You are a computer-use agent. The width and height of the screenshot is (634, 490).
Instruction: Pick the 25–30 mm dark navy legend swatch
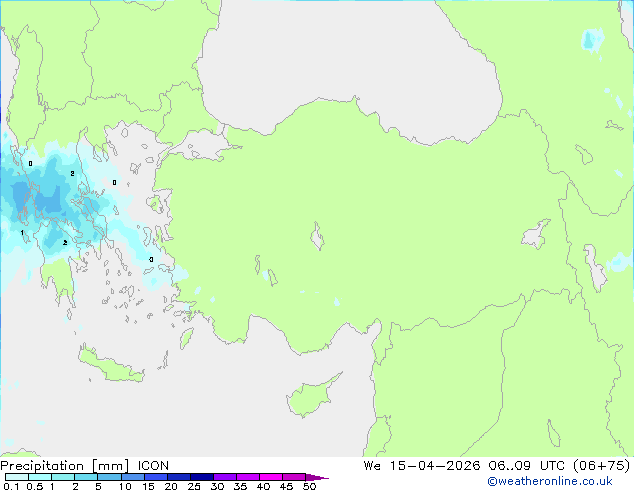click(202, 477)
